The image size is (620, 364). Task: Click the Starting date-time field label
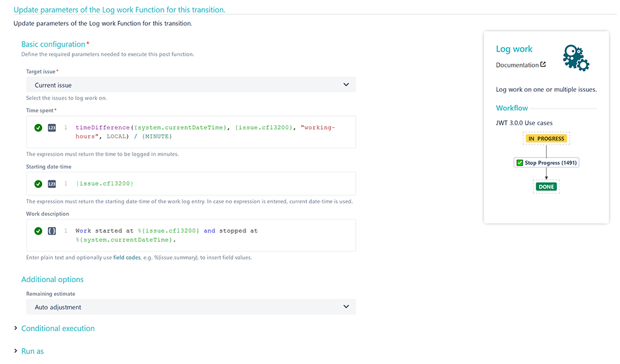tap(48, 167)
